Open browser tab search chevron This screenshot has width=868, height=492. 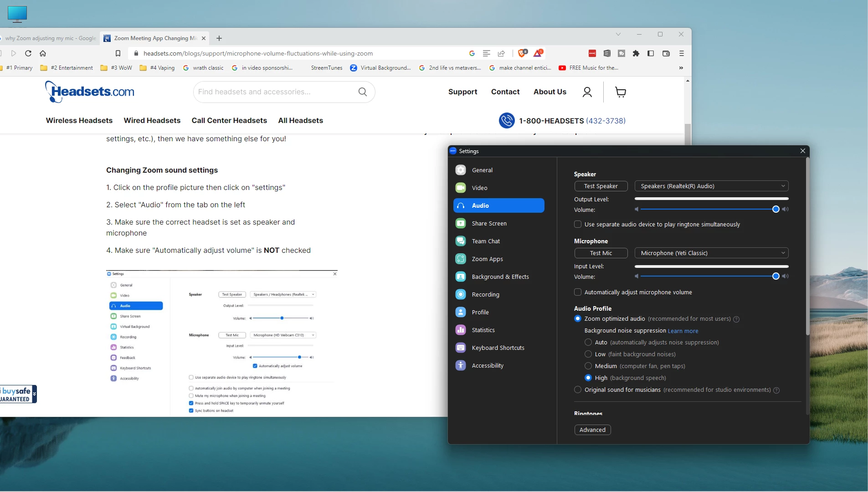(x=618, y=34)
